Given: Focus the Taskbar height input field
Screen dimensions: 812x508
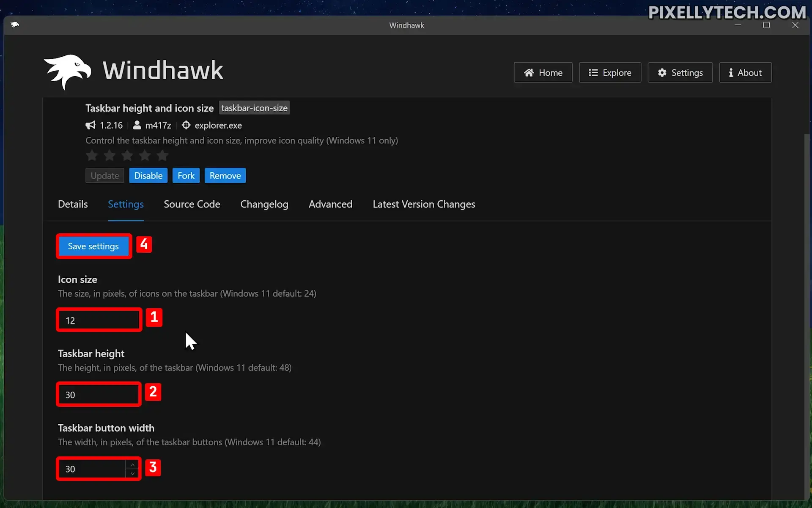Looking at the screenshot, I should pyautogui.click(x=99, y=395).
